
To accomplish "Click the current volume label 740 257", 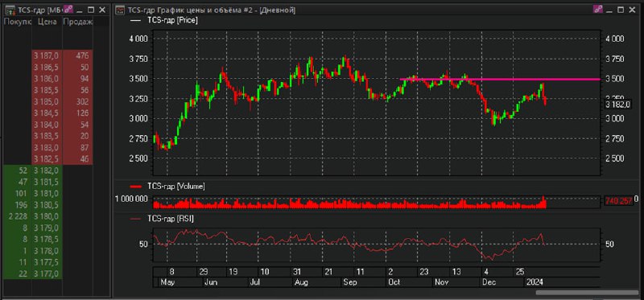I will tap(619, 201).
